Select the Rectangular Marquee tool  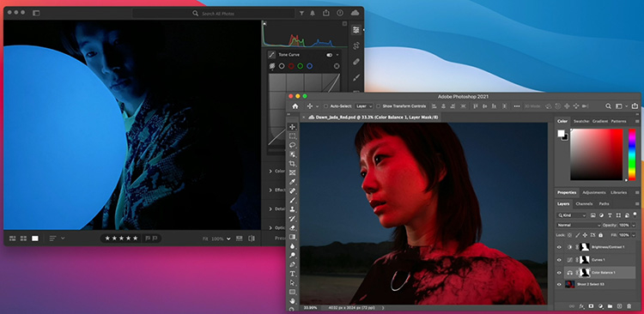pyautogui.click(x=292, y=136)
